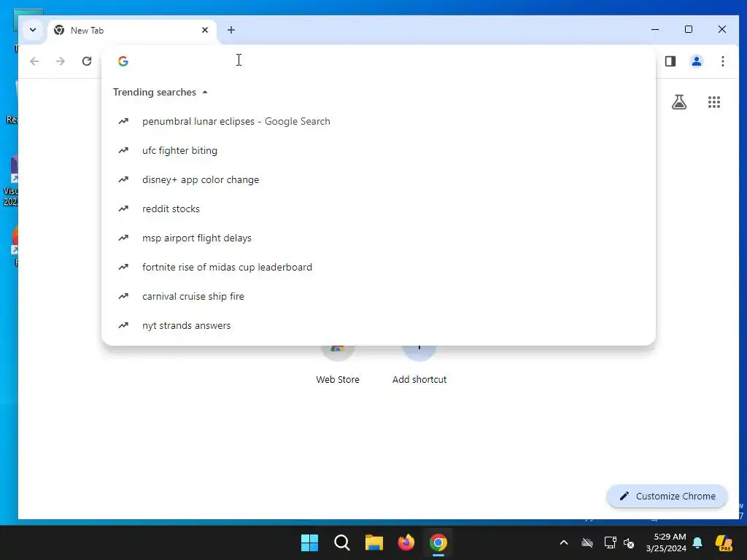Open the Chrome three-dot menu
Screen dimensions: 747x560
point(723,61)
